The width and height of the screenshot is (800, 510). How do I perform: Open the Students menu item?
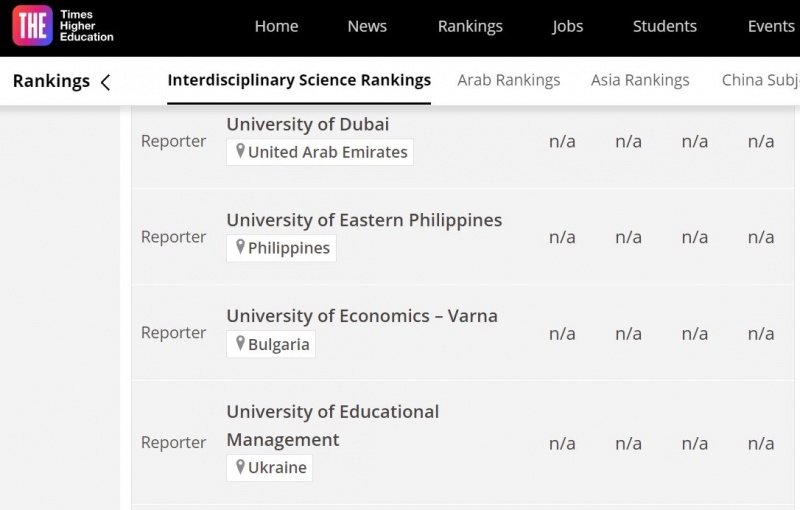click(x=665, y=27)
